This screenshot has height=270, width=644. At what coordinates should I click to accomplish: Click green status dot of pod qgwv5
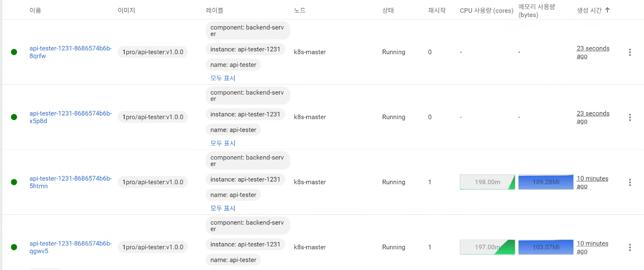tap(14, 247)
